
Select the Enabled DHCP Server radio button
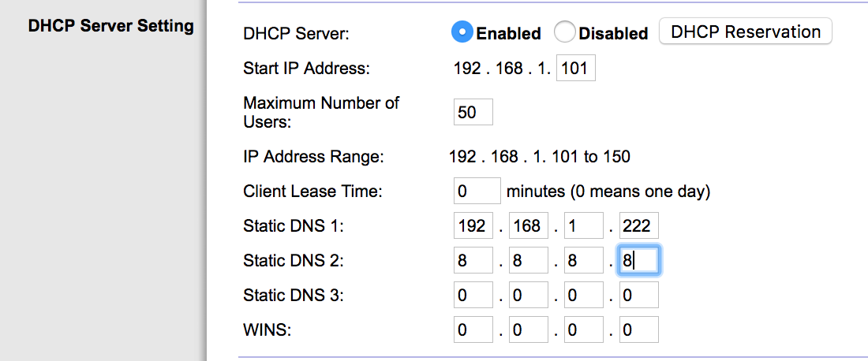coord(462,32)
